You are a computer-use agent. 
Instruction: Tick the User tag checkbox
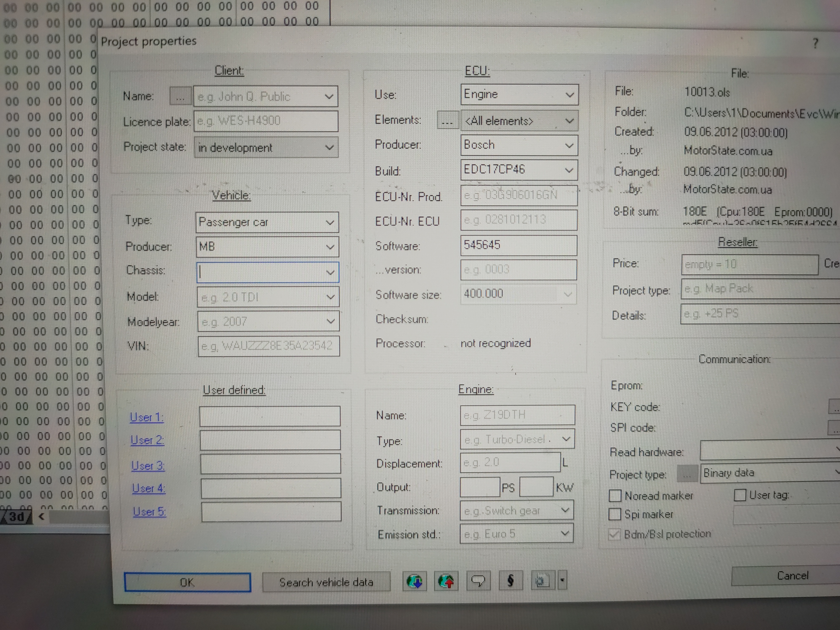739,495
